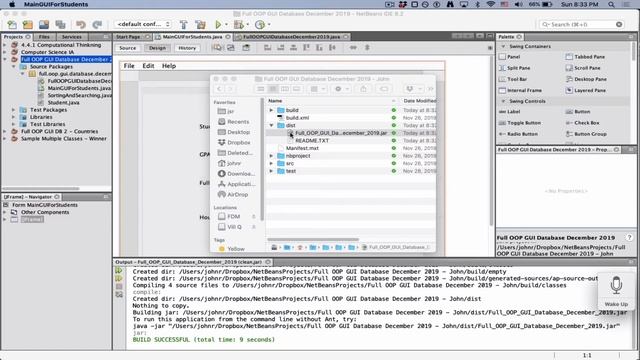The width and height of the screenshot is (640, 360).
Task: Expand the test folder in Finder
Action: pos(271,171)
